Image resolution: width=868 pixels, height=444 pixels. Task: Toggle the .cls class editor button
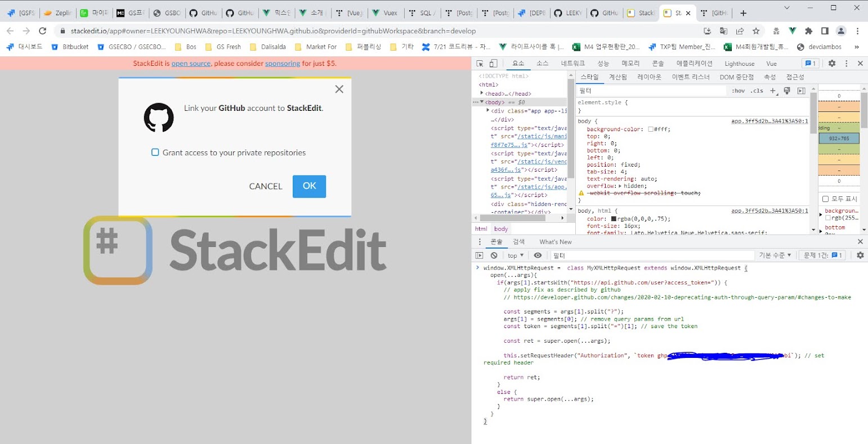coord(757,91)
